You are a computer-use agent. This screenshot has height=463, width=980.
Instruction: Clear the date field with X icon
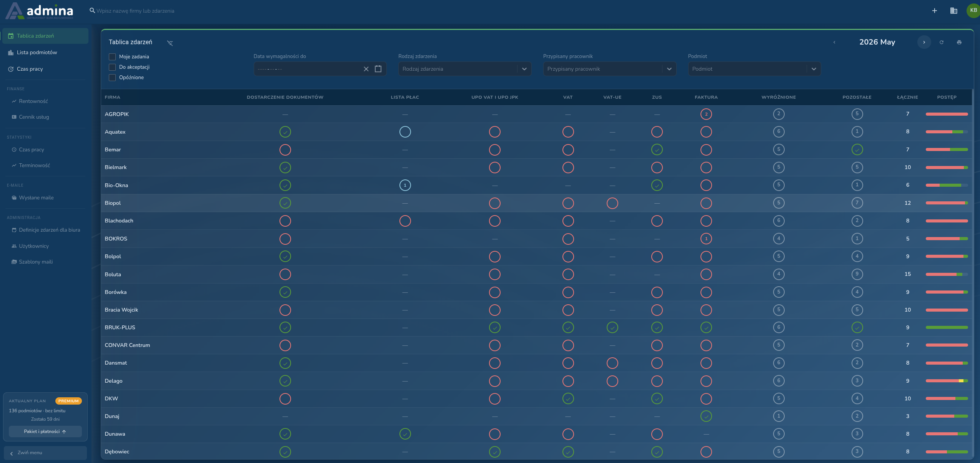point(366,69)
